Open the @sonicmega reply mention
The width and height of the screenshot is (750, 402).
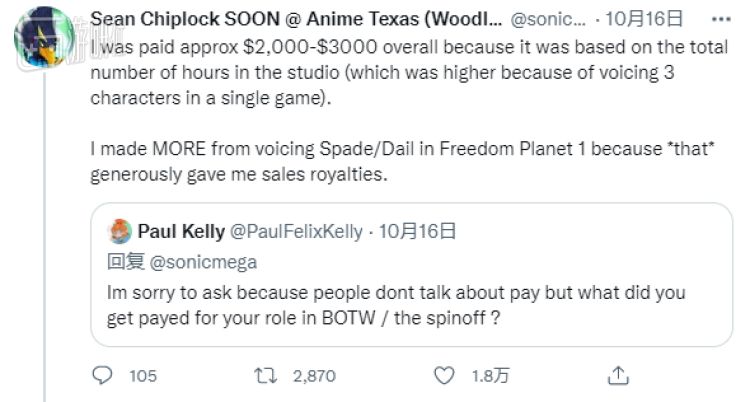point(203,262)
